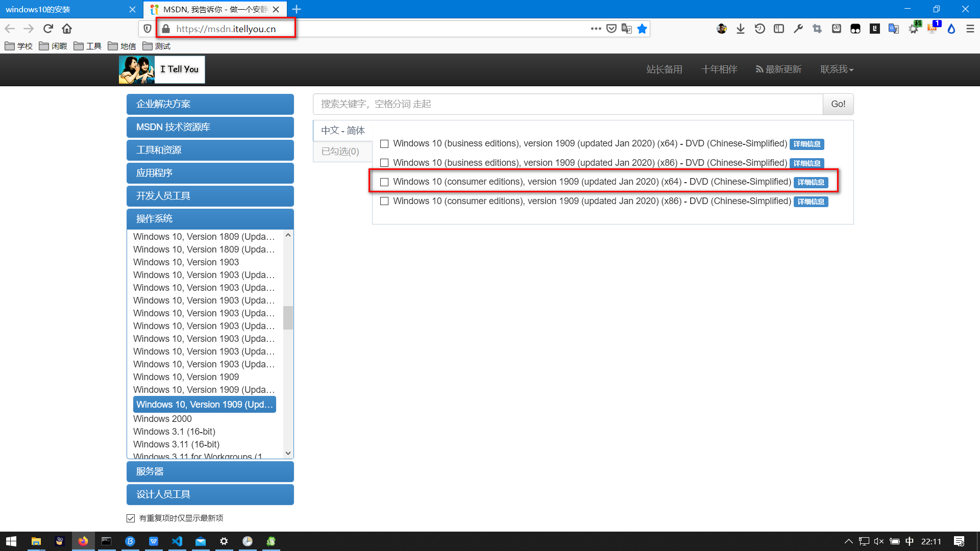Save page to Pocket

[x=611, y=29]
